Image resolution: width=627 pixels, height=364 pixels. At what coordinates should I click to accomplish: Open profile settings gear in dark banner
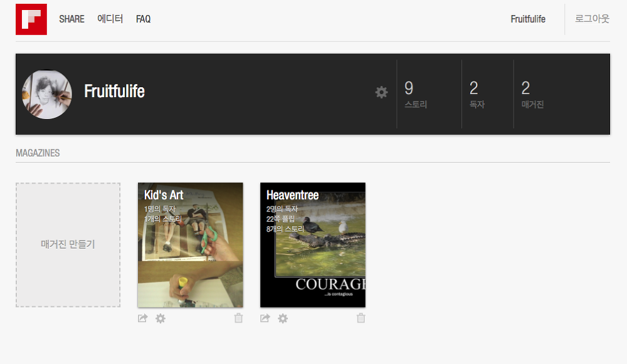coord(381,92)
